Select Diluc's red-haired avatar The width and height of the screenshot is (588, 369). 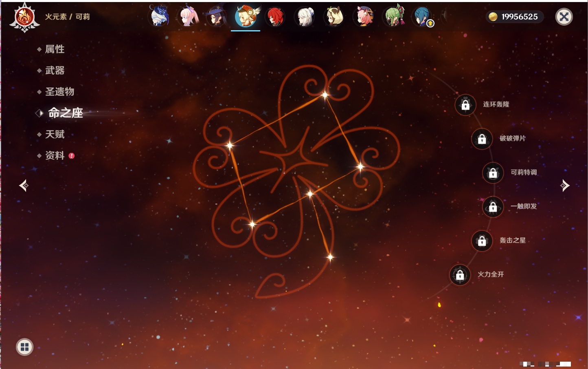[275, 17]
